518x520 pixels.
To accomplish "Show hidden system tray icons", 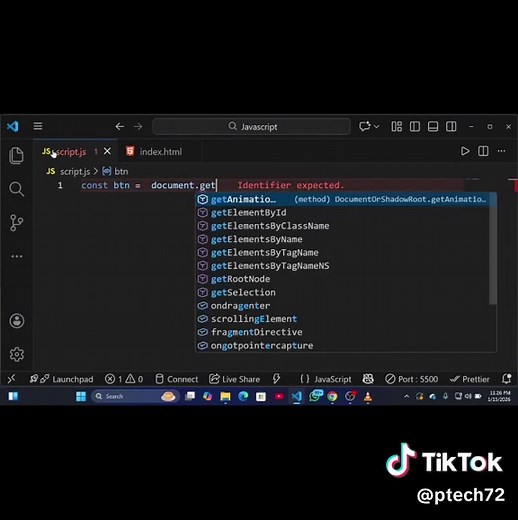I will point(406,396).
